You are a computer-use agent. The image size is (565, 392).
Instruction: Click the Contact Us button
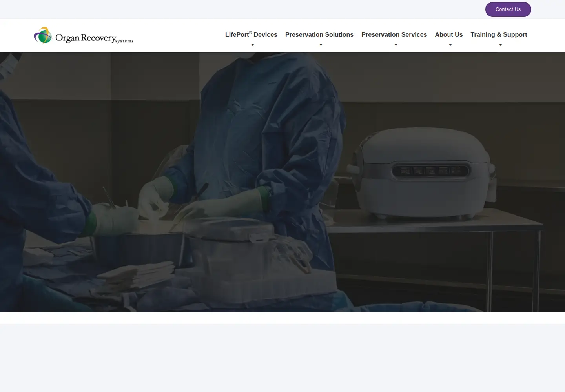pos(508,9)
